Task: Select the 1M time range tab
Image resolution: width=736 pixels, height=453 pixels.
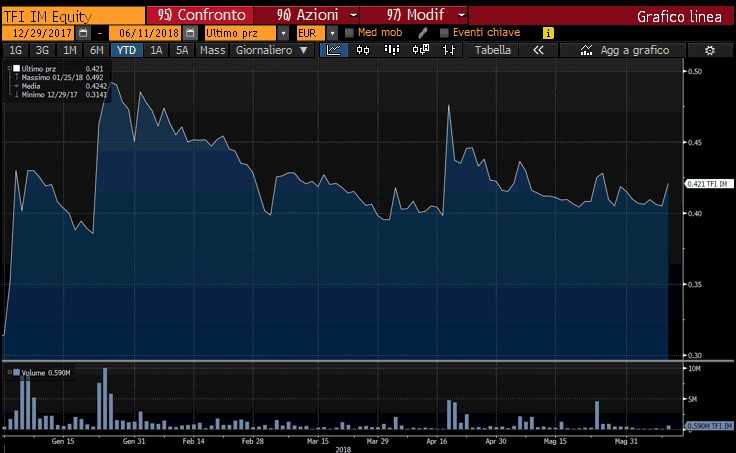Action: [x=69, y=50]
